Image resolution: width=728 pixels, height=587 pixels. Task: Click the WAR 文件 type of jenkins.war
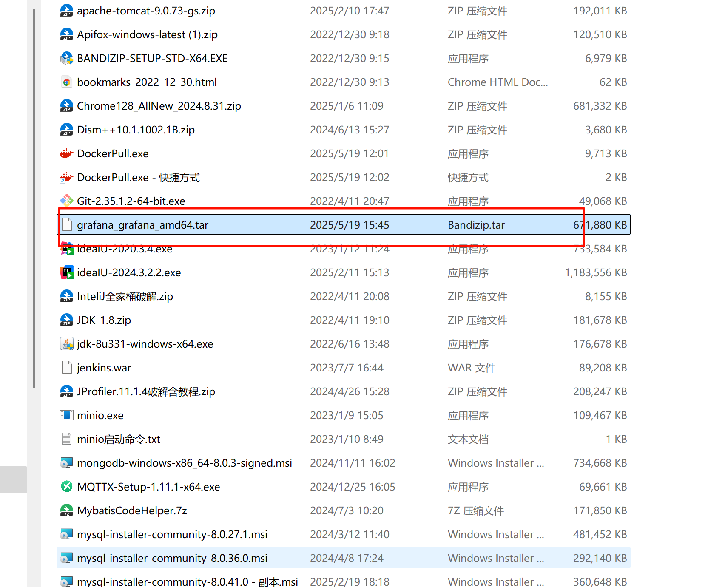pyautogui.click(x=472, y=368)
